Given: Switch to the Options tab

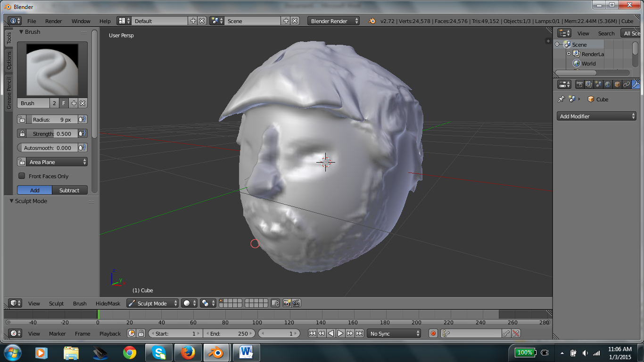Looking at the screenshot, I should click(9, 60).
